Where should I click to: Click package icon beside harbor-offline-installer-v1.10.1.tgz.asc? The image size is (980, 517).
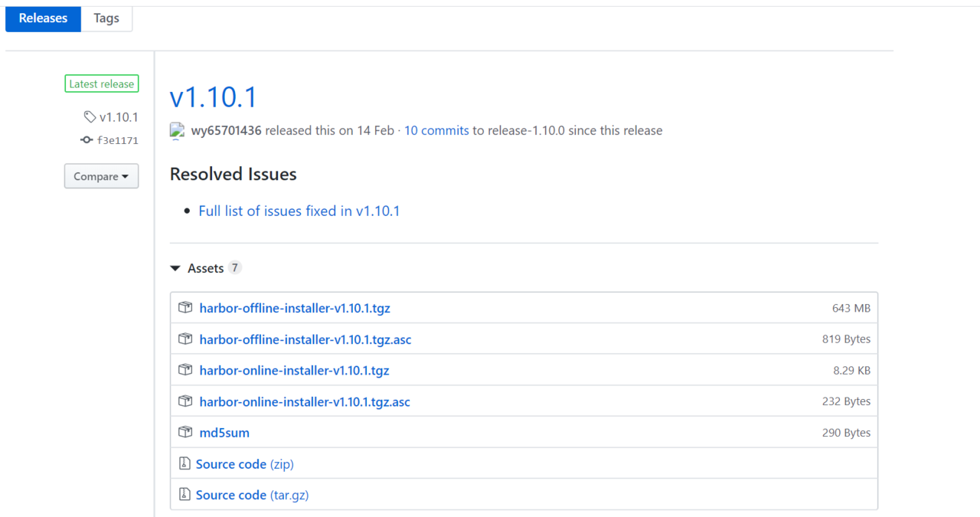coord(185,339)
